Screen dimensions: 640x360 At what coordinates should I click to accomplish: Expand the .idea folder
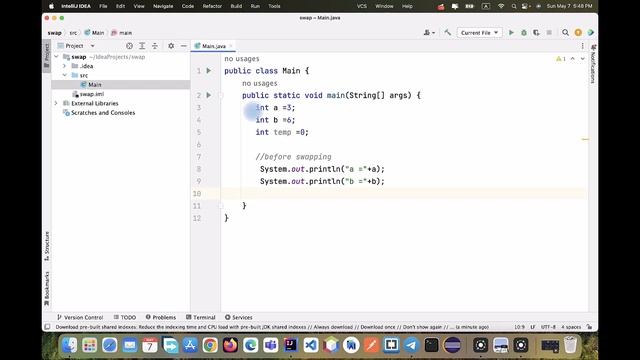[x=64, y=66]
